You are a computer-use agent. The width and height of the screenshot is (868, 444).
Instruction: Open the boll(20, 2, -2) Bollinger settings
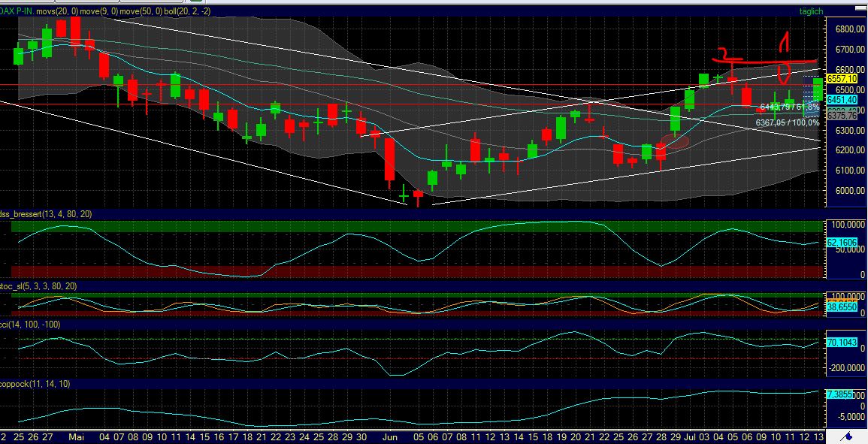pos(189,11)
